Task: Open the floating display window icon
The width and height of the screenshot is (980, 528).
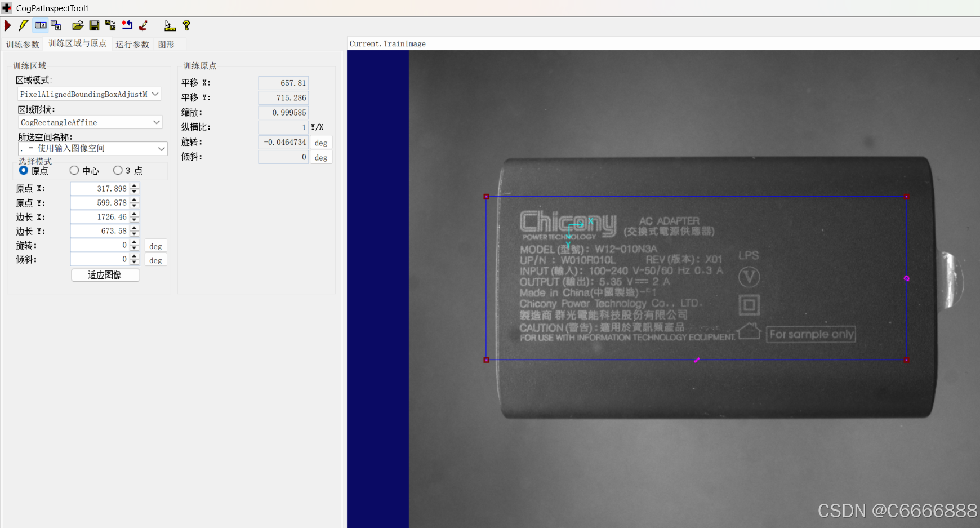Action: [x=56, y=25]
